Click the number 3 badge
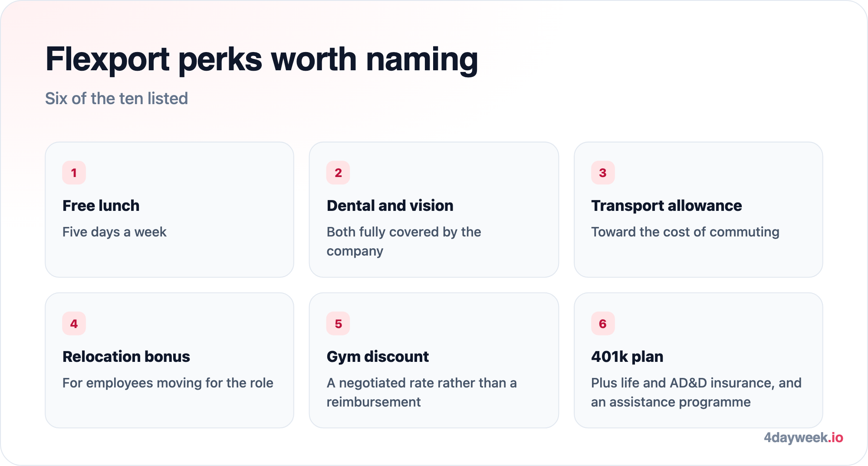 (603, 173)
